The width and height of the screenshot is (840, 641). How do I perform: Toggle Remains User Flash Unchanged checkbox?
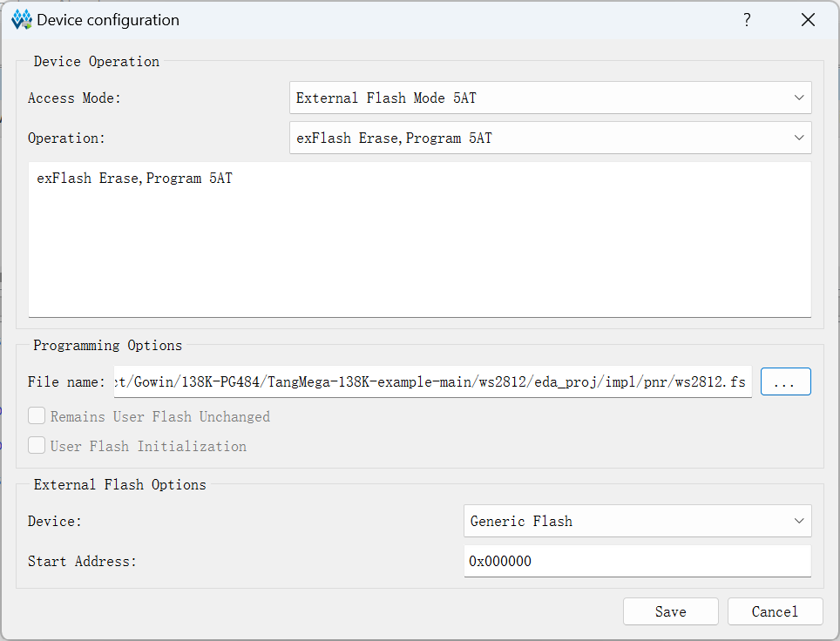click(37, 416)
